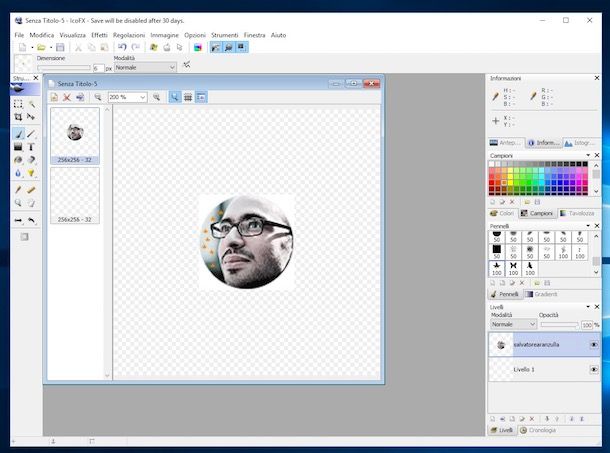
Task: Select the Text tool in the toolbox
Action: [x=31, y=146]
